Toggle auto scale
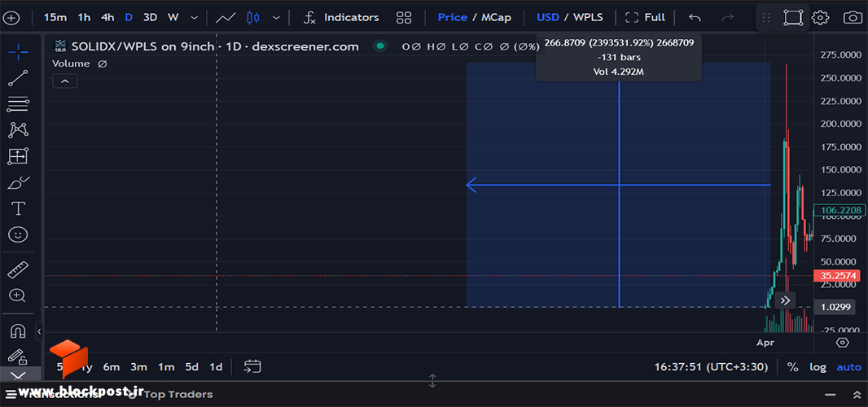 click(x=848, y=366)
